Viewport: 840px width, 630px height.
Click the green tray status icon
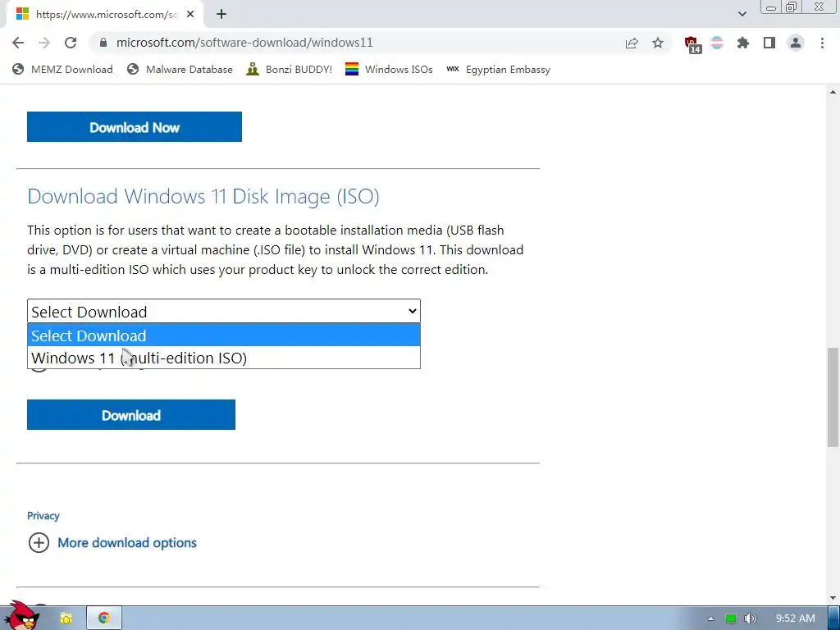tap(731, 619)
